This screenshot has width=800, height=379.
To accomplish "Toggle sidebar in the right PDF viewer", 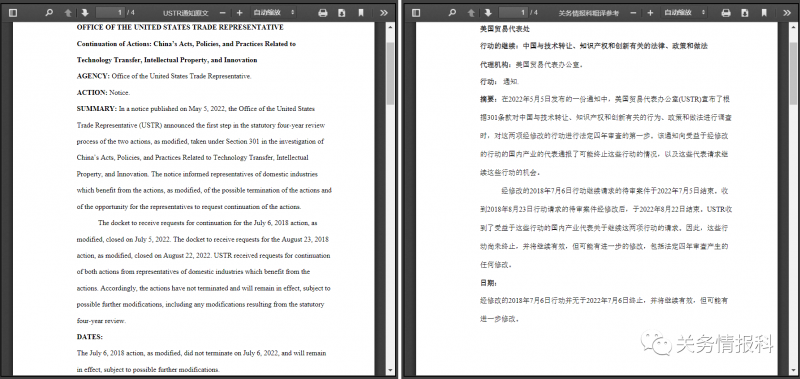I will coord(416,13).
